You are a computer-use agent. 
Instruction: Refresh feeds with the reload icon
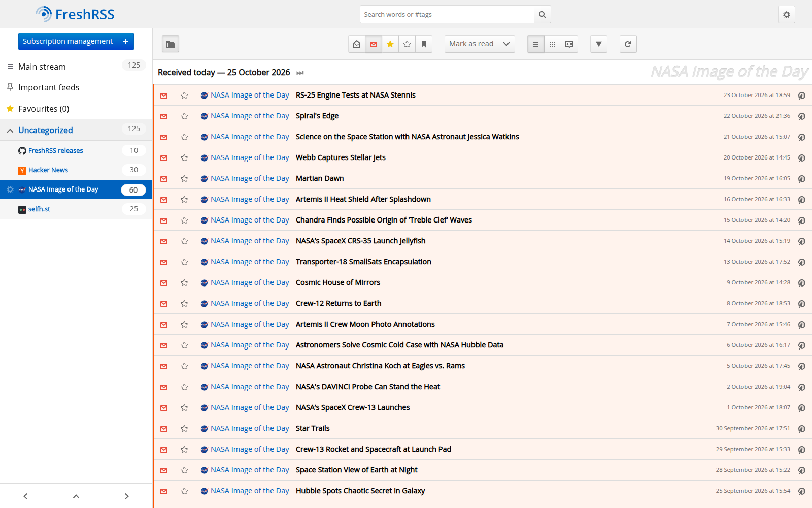click(628, 44)
